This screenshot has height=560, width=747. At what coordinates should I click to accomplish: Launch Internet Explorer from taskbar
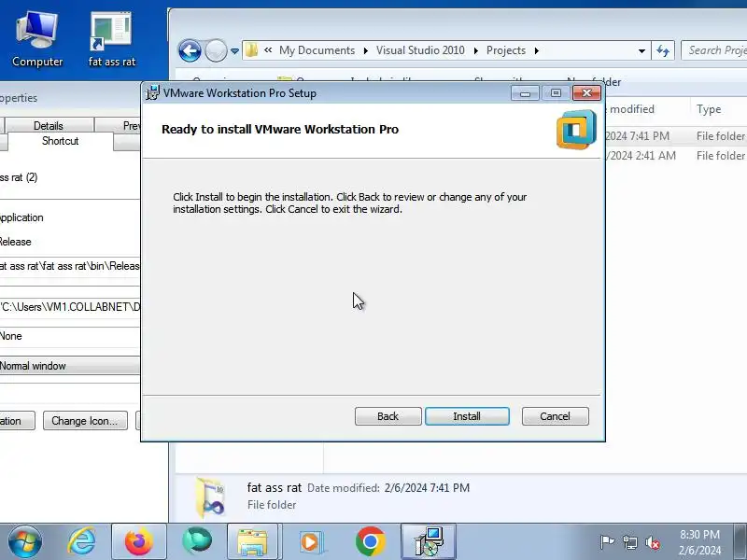click(81, 542)
